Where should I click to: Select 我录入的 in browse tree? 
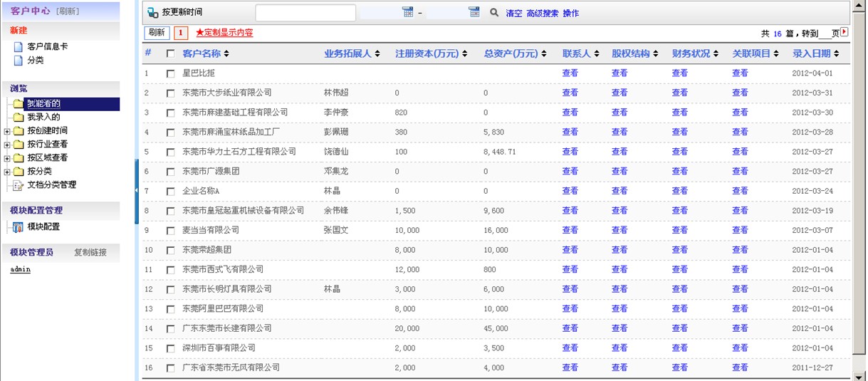[x=44, y=118]
